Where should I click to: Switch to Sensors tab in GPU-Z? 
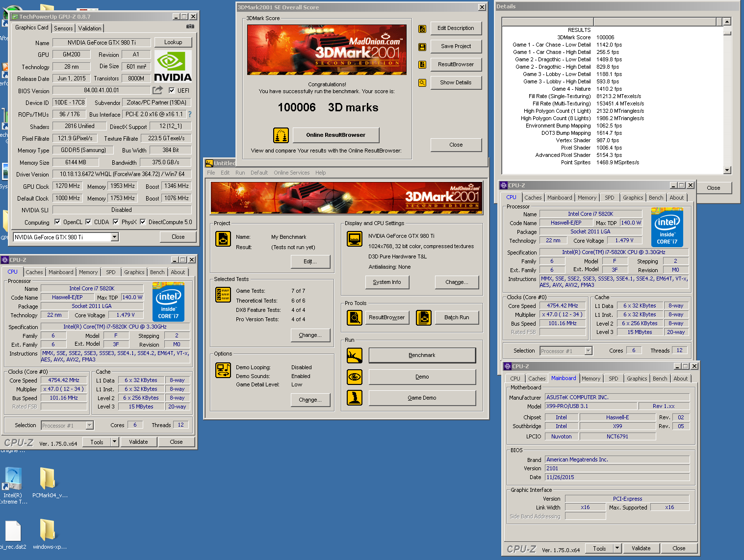[x=63, y=28]
